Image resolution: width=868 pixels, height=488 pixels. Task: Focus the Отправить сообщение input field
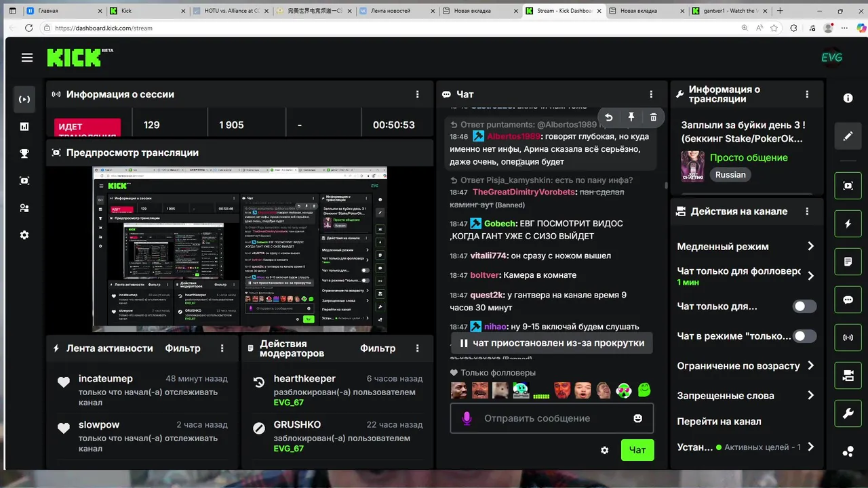pos(552,418)
